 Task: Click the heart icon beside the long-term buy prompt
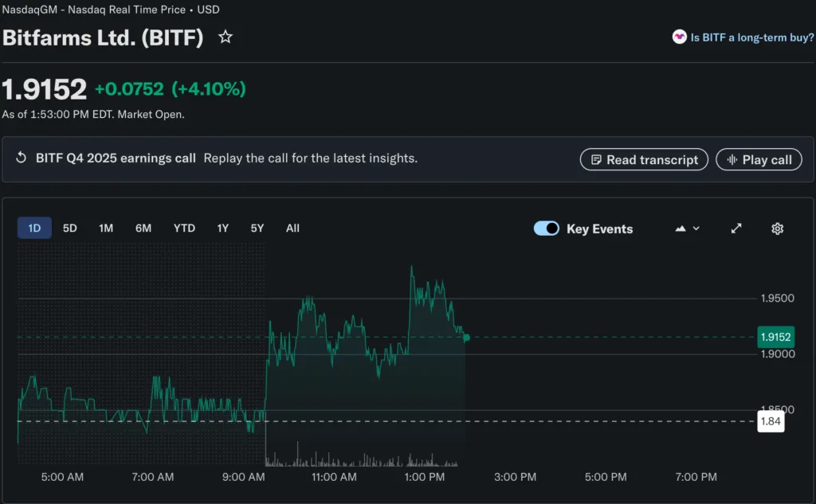(679, 37)
